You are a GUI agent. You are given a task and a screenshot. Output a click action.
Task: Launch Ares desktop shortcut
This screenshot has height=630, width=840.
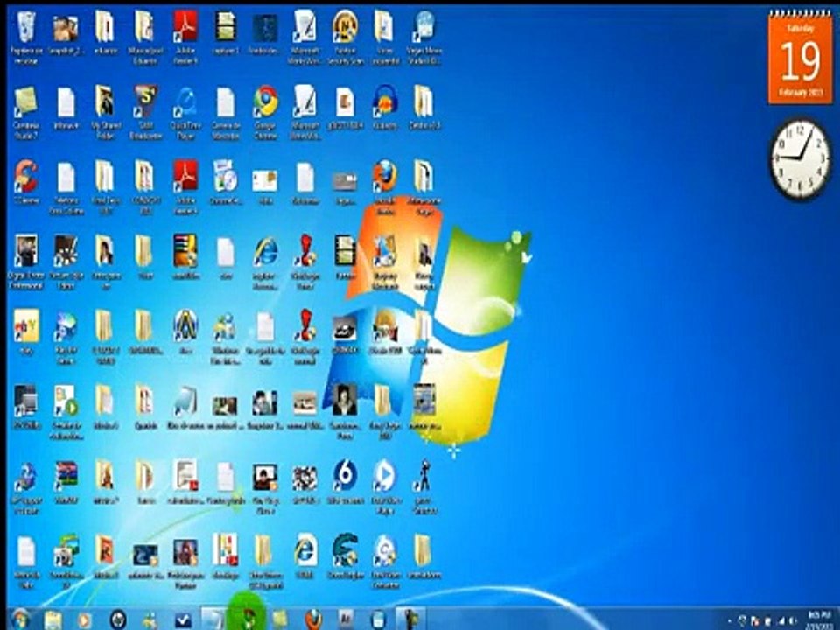(185, 332)
